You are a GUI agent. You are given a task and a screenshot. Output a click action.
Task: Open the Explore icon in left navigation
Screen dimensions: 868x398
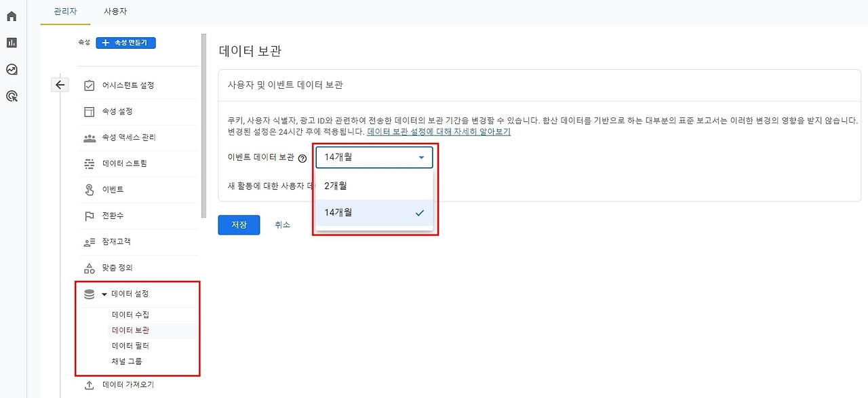[x=10, y=68]
